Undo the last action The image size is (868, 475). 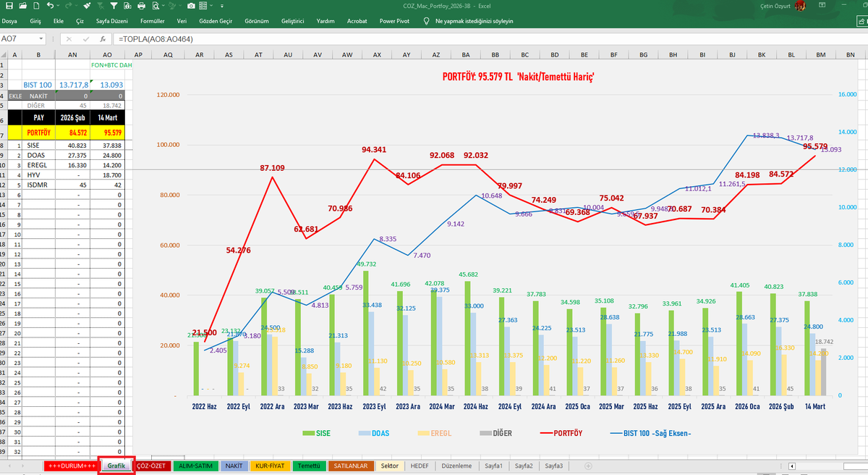coord(50,6)
